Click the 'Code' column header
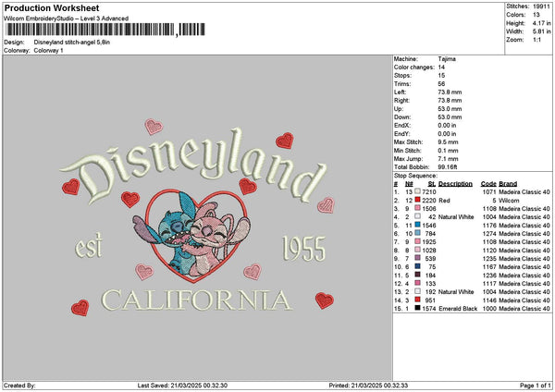Viewport: 555px width, 392px height. pyautogui.click(x=488, y=184)
